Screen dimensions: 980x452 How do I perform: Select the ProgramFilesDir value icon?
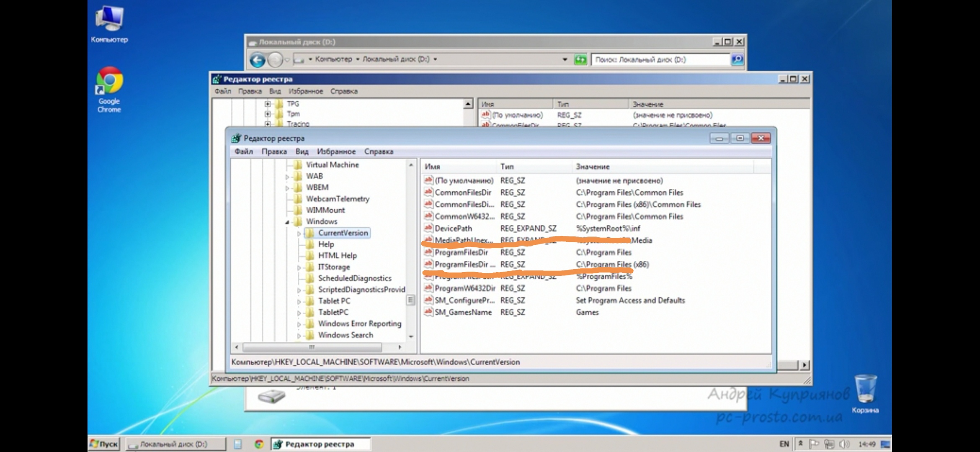click(428, 252)
